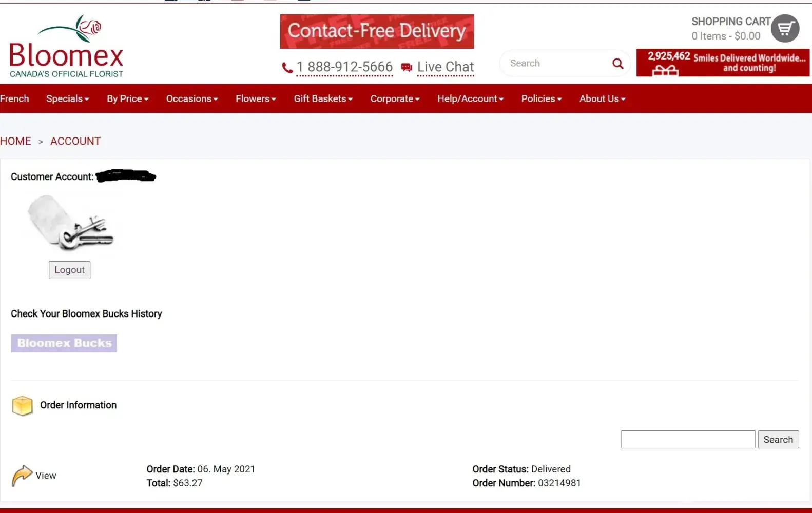The image size is (812, 513).
Task: Click the Order Information heading
Action: point(79,405)
